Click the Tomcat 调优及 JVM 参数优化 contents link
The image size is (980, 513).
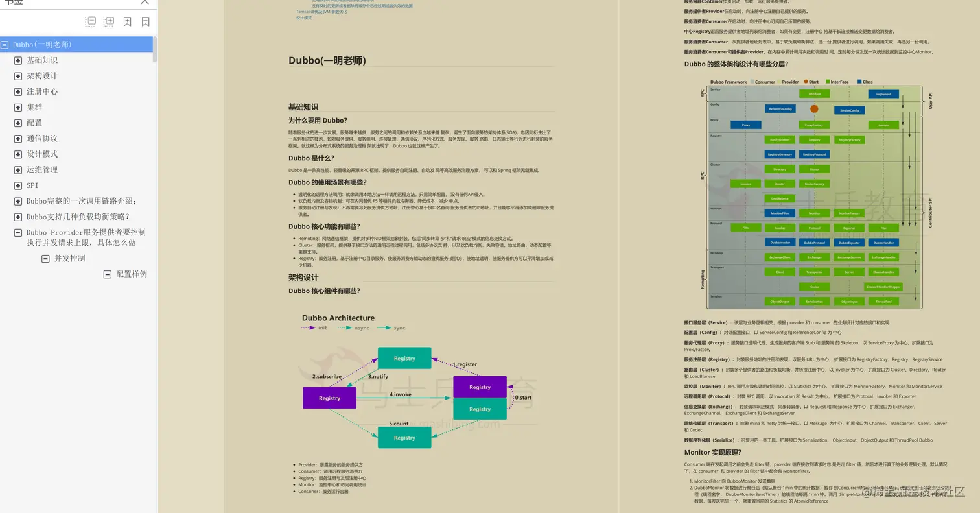[321, 12]
